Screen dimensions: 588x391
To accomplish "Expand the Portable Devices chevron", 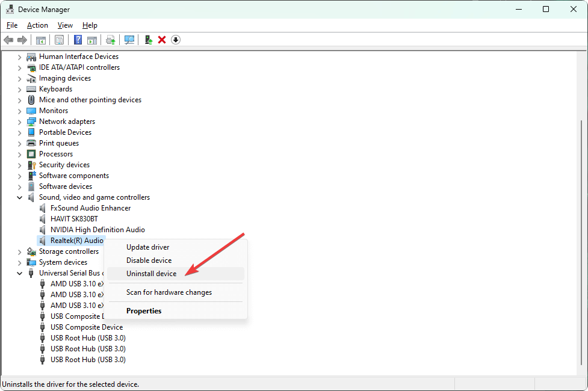I will [19, 133].
